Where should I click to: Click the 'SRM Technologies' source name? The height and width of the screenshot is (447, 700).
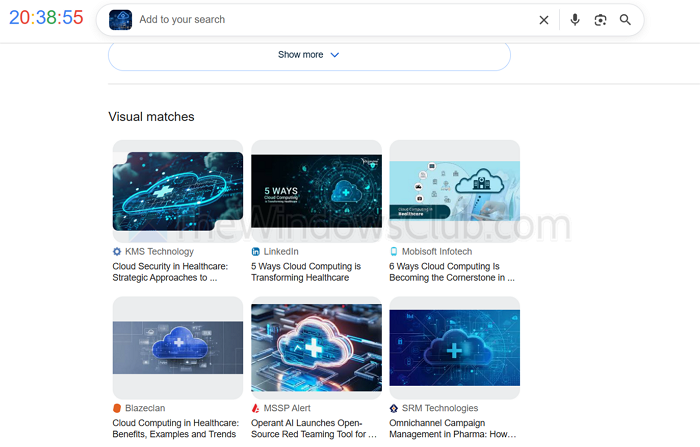point(440,408)
